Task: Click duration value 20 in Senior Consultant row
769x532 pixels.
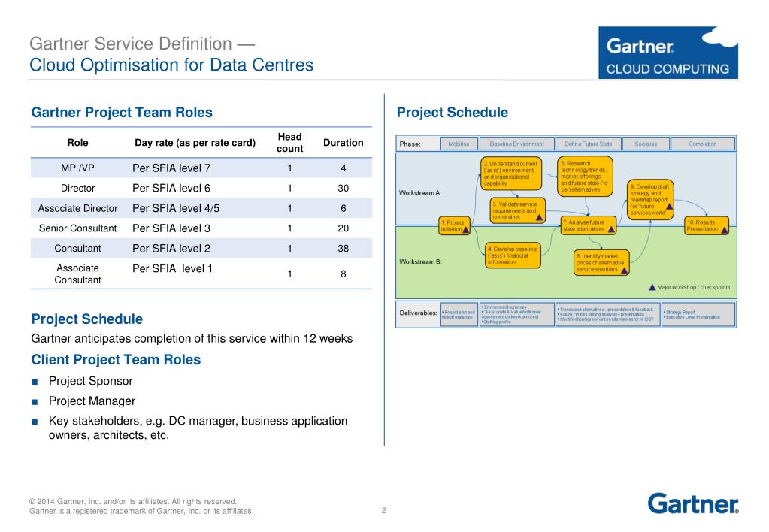Action: coord(344,228)
